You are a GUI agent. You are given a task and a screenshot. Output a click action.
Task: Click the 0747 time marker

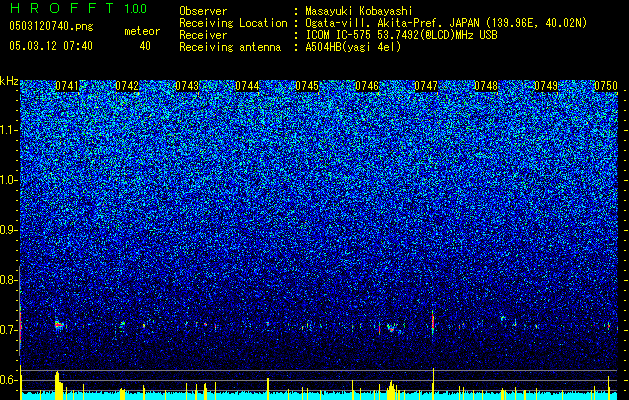click(426, 86)
